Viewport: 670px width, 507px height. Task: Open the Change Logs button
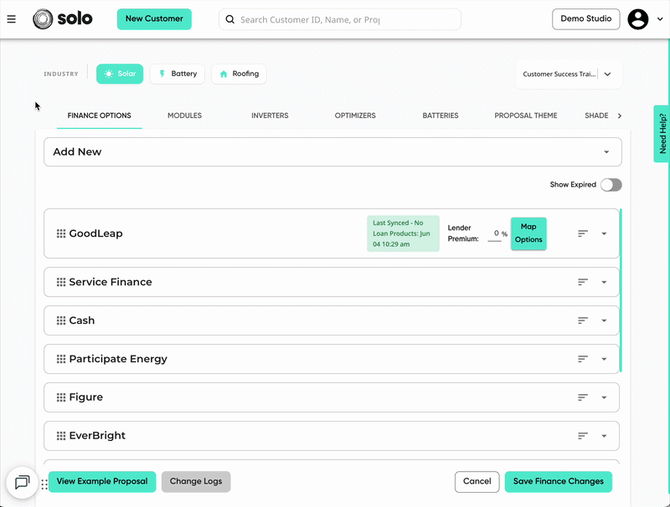(196, 482)
